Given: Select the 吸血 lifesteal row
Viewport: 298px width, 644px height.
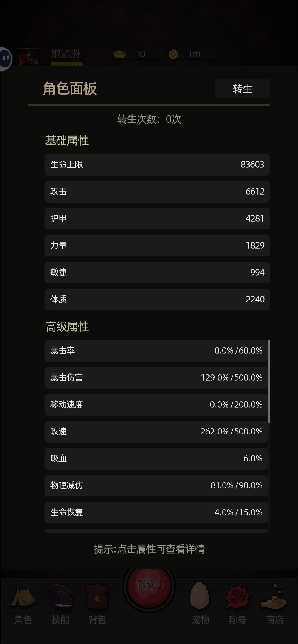Looking at the screenshot, I should click(x=156, y=459).
